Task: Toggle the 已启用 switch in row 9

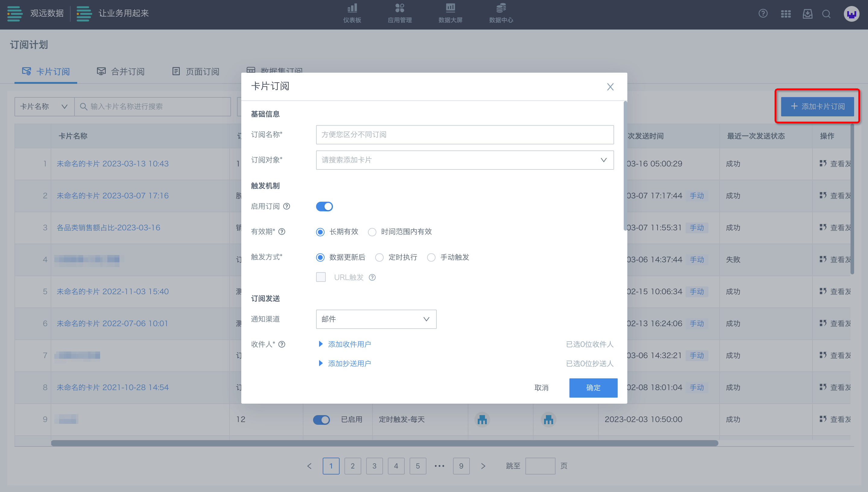Action: (x=321, y=419)
